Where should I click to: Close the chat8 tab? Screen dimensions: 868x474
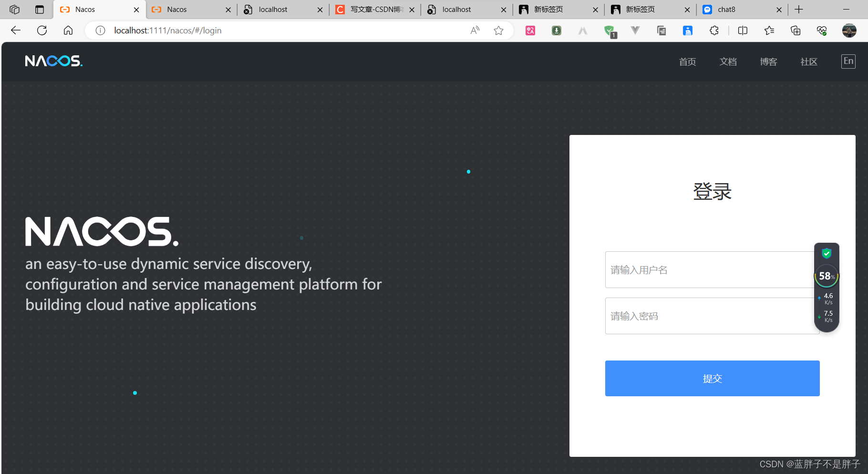tap(779, 10)
